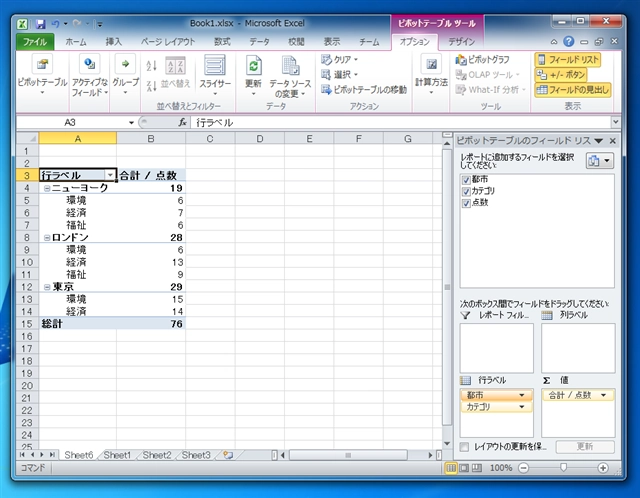Sort descending with the Z-A icon
640x498 pixels.
pos(151,85)
